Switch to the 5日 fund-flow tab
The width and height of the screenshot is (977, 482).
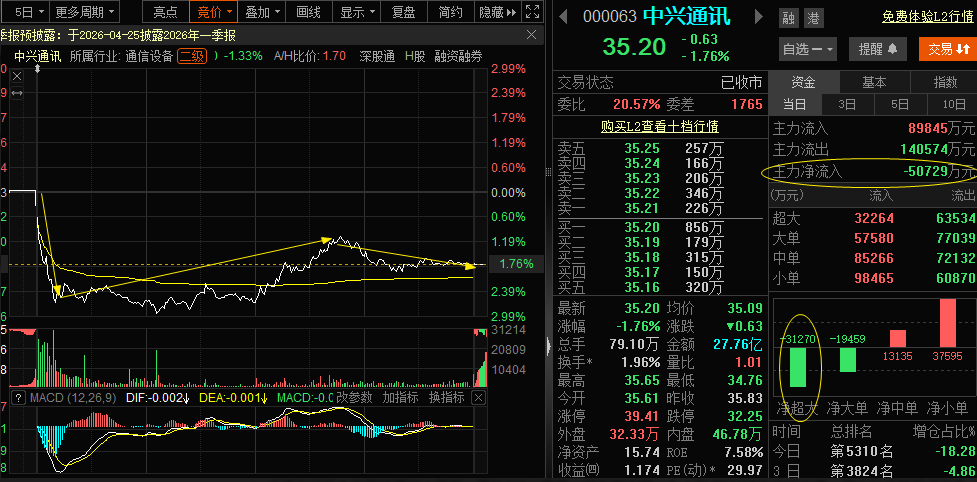pyautogui.click(x=900, y=104)
